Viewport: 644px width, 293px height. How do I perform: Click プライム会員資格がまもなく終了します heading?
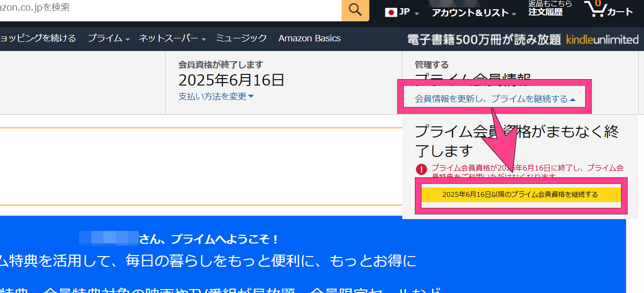point(517,141)
